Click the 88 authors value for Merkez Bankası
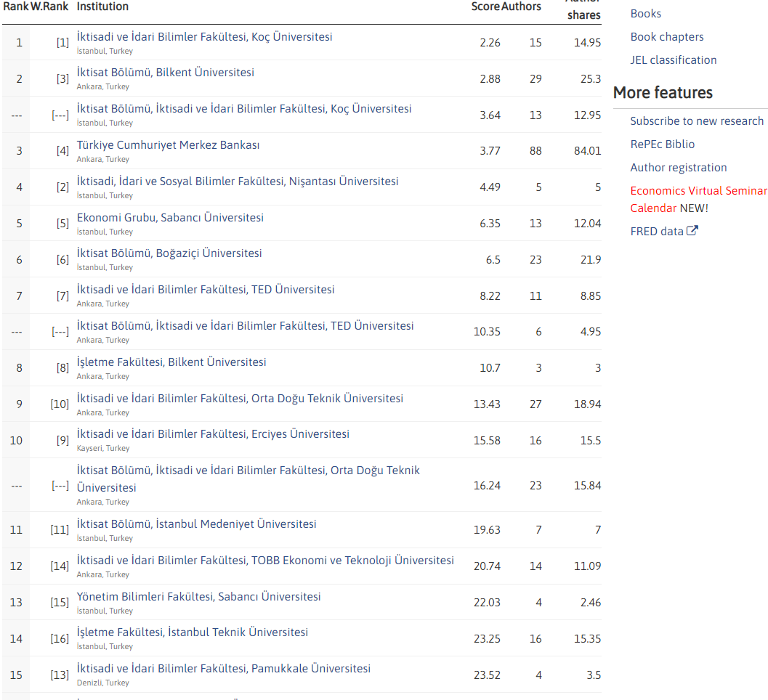 tap(535, 151)
